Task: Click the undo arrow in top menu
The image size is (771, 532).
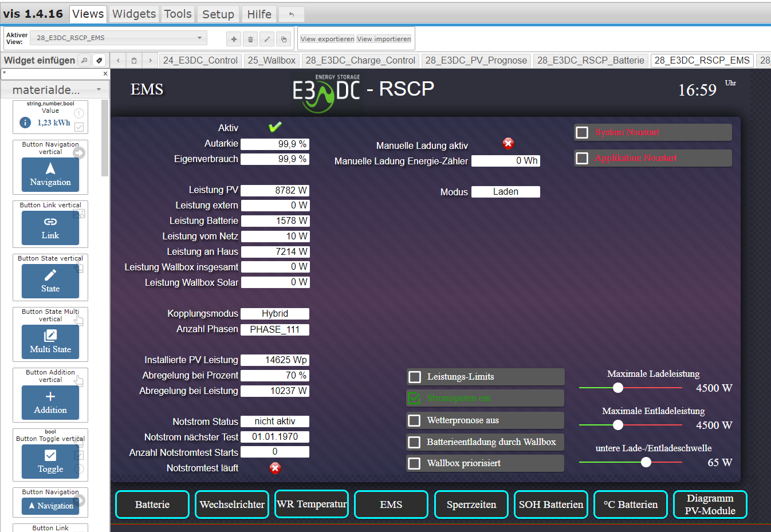Action: pos(292,14)
